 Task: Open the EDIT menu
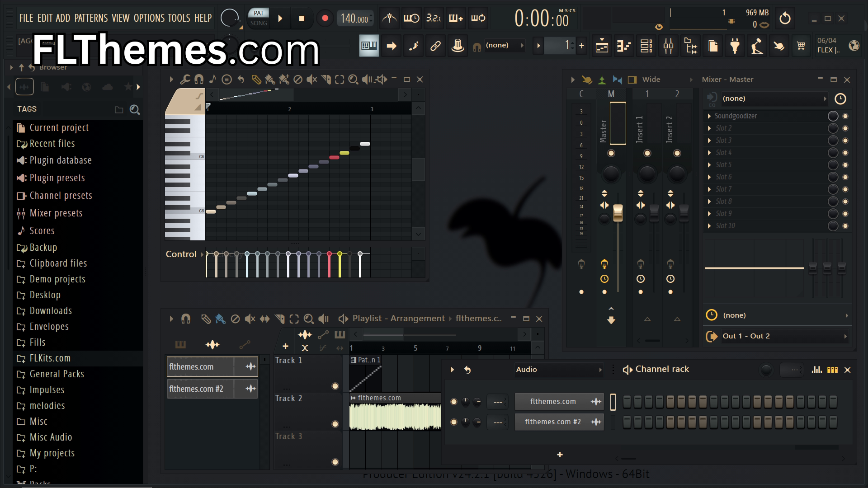[x=45, y=18]
